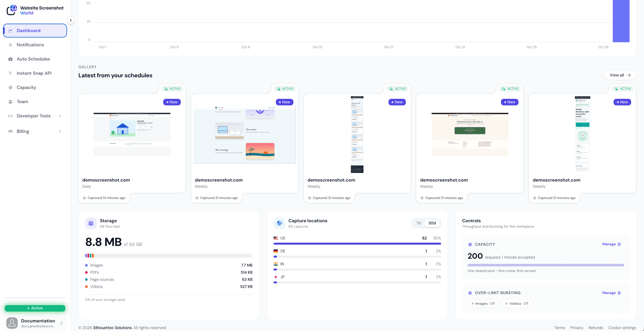Open the Documentation account switcher chevrons
644x331 pixels.
[62, 323]
